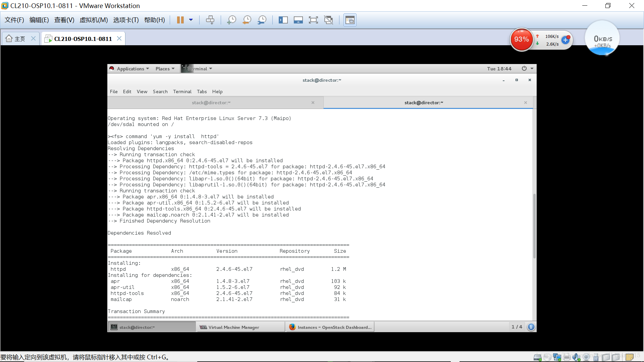Image resolution: width=644 pixels, height=362 pixels.
Task: Click the Red Hat logo in the top bar
Action: click(x=112, y=68)
